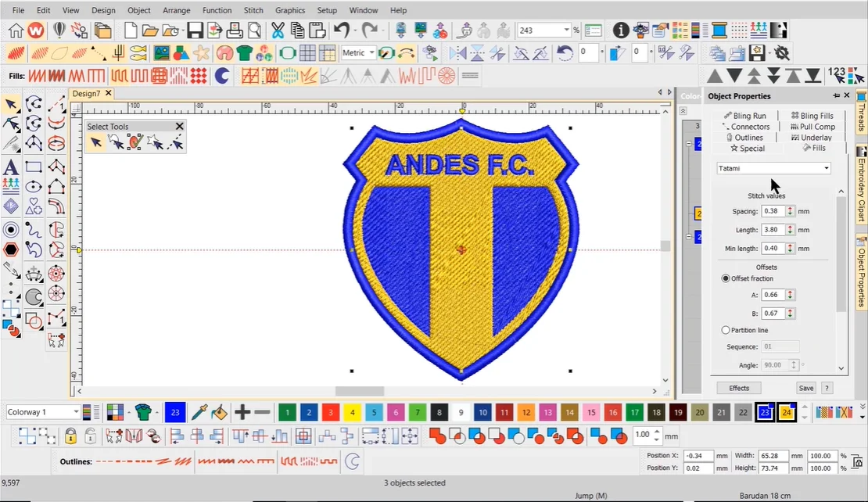Select the Lettering tool with the A icon
The image size is (868, 502).
[x=10, y=167]
